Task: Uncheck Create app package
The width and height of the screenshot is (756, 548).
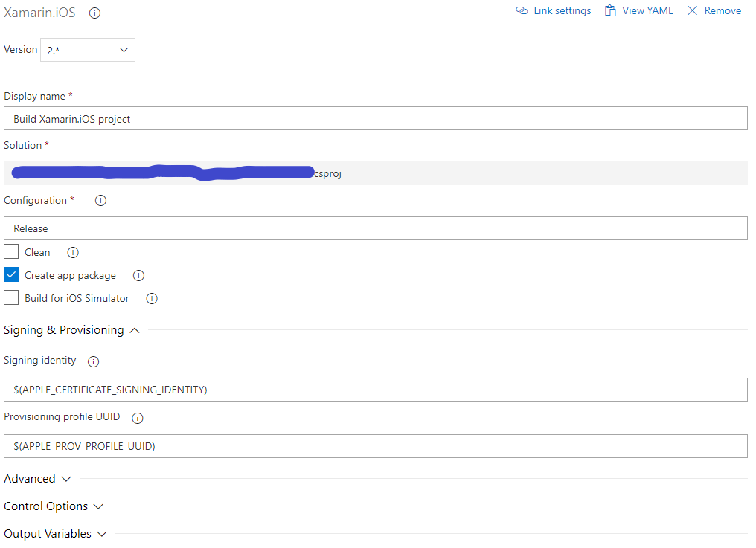Action: [x=11, y=274]
